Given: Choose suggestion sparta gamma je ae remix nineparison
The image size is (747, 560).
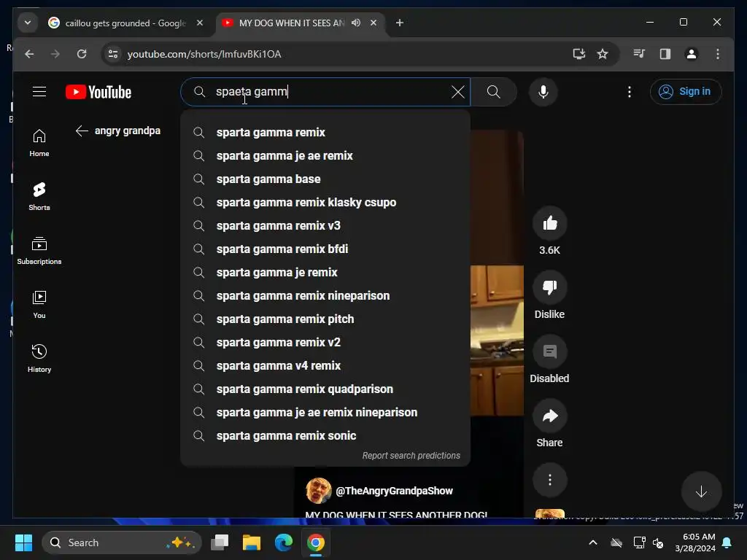Looking at the screenshot, I should point(325,413).
